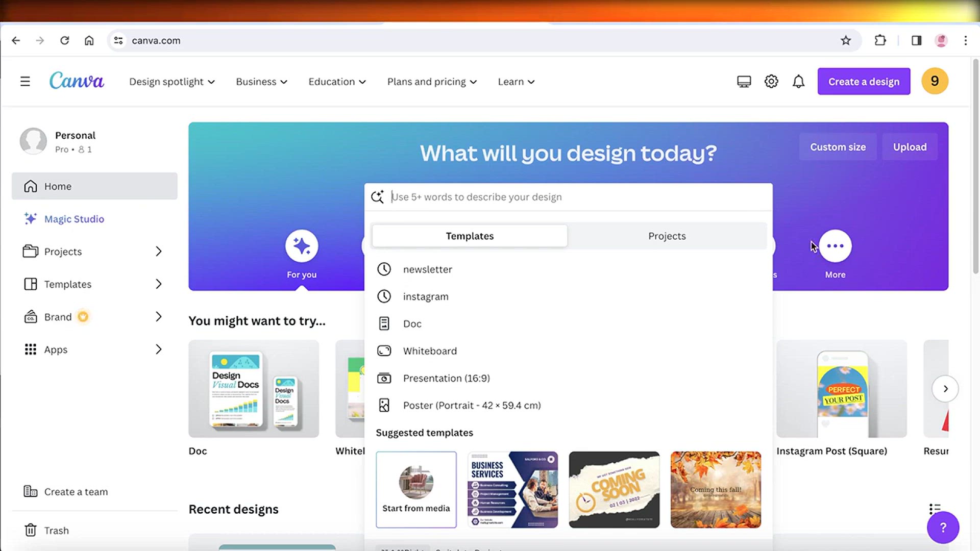Click the magic search icon
This screenshot has height=551, width=980.
tap(378, 197)
